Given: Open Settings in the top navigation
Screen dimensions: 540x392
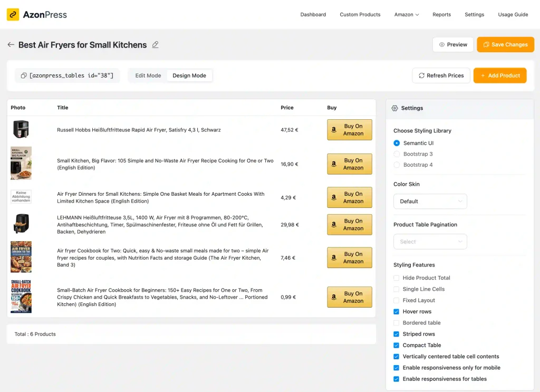Looking at the screenshot, I should 474,14.
